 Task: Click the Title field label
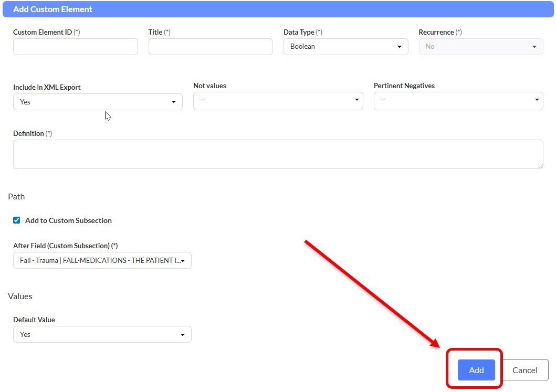[155, 32]
